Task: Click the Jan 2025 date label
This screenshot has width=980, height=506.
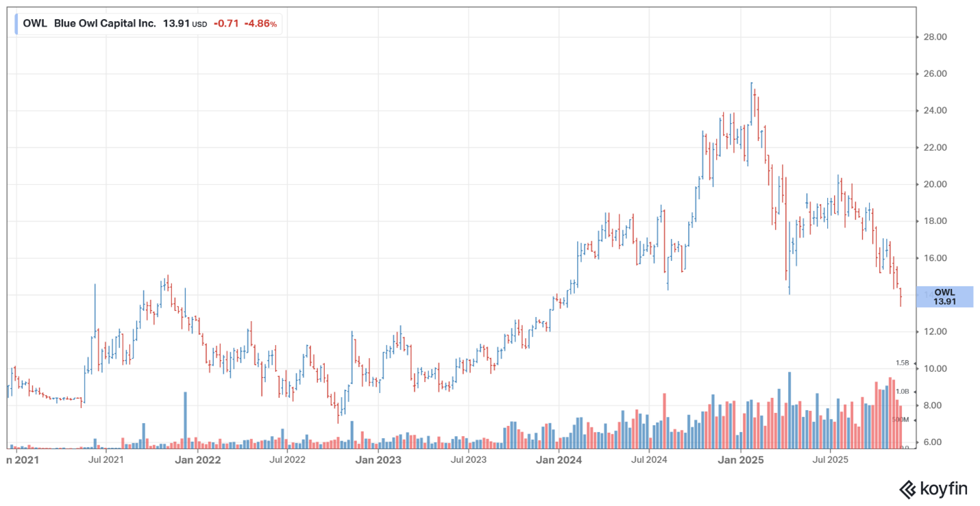Action: (x=739, y=460)
